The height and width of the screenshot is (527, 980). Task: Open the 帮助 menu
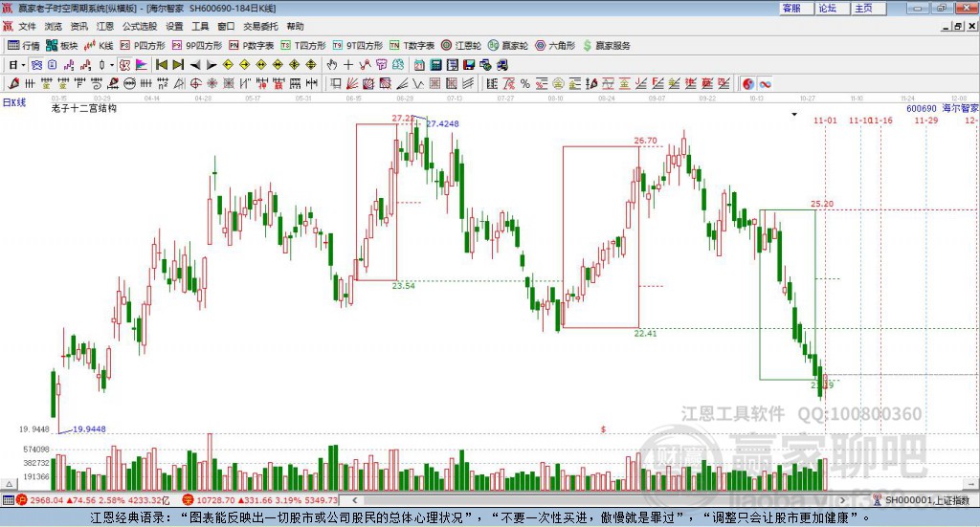(295, 26)
